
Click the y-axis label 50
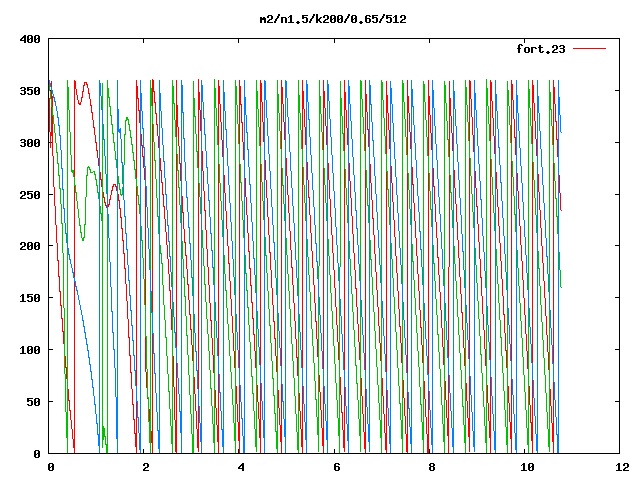coord(33,402)
